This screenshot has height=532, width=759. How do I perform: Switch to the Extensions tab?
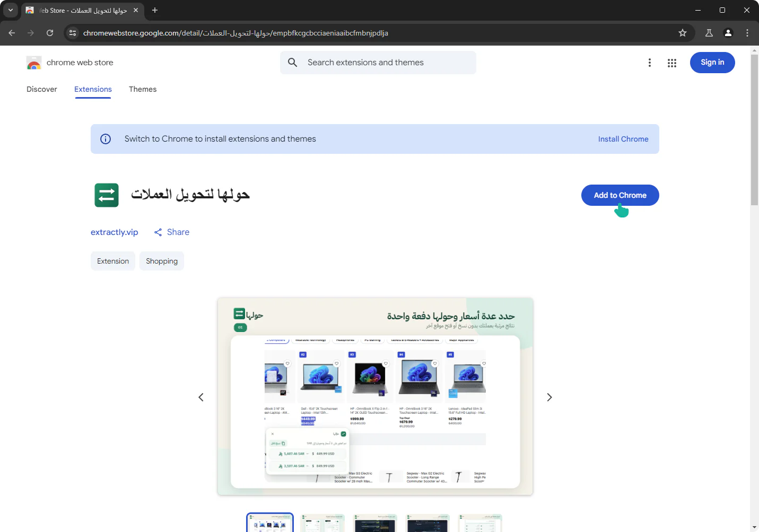pyautogui.click(x=93, y=89)
